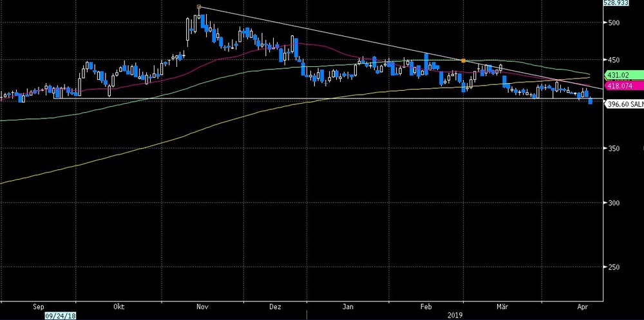
Task: Click the pink 418.074 moving average label
Action: point(623,86)
